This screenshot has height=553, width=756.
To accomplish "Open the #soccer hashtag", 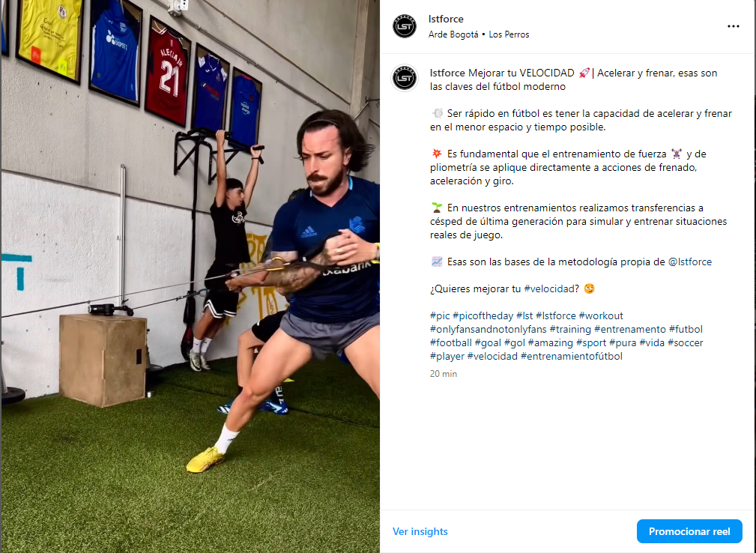I will click(x=685, y=342).
